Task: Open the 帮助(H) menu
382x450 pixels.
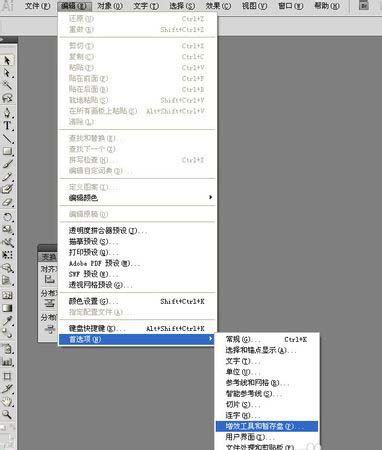Action: 327,6
